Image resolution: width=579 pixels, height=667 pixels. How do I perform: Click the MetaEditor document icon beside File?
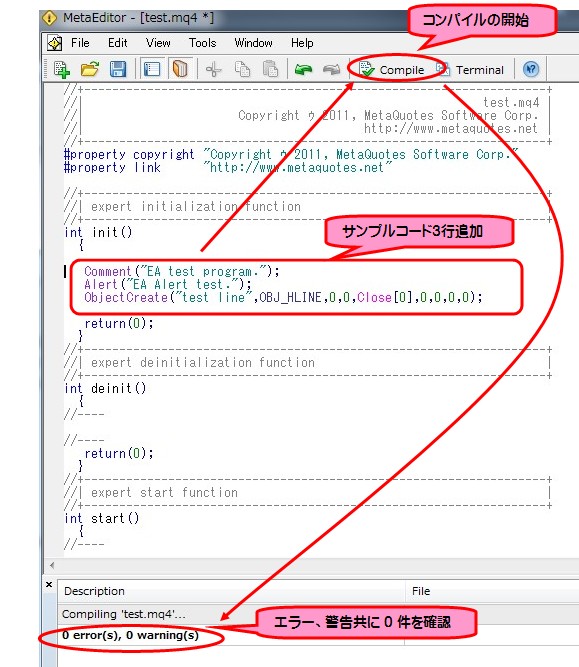click(54, 43)
